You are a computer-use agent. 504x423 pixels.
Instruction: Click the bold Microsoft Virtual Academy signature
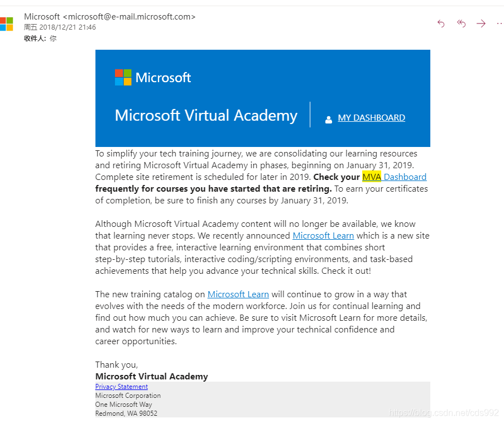pyautogui.click(x=151, y=376)
